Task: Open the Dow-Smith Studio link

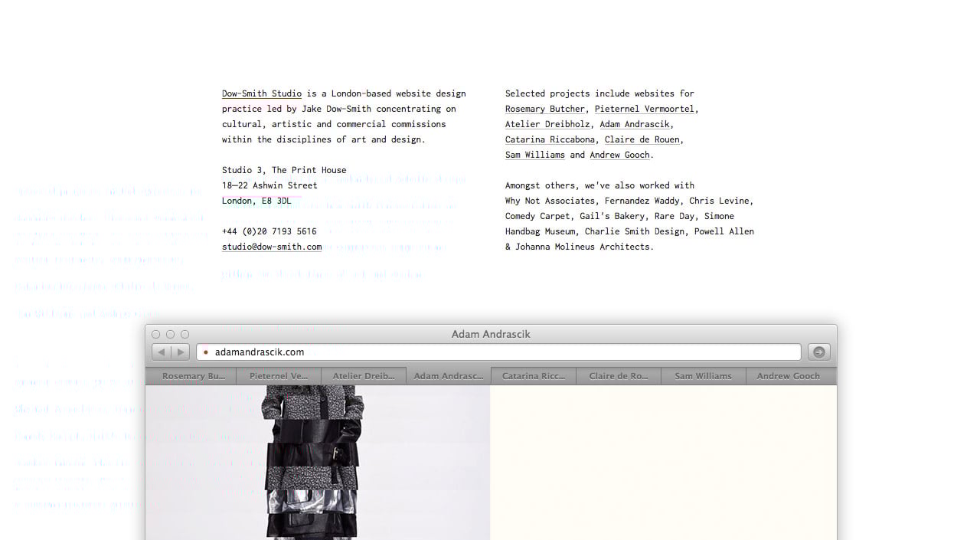Action: pos(261,93)
